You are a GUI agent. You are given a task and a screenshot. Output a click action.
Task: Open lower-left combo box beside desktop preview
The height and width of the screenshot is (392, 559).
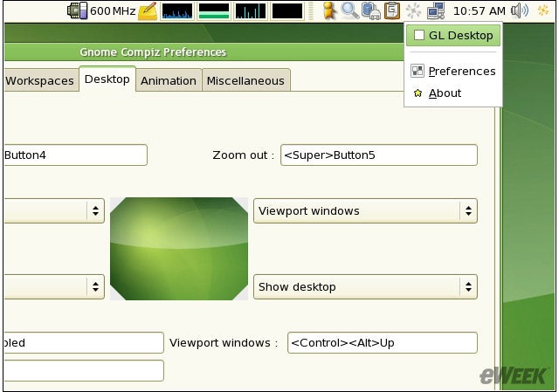(54, 287)
